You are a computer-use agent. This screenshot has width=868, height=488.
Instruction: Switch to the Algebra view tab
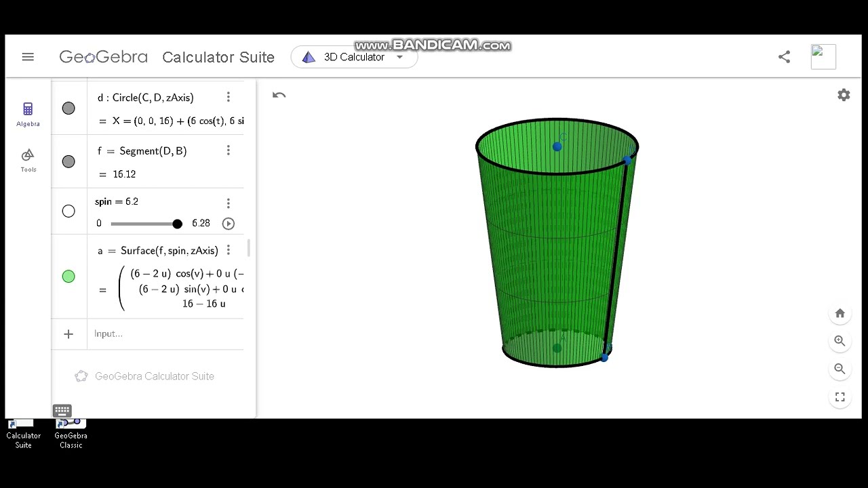28,114
